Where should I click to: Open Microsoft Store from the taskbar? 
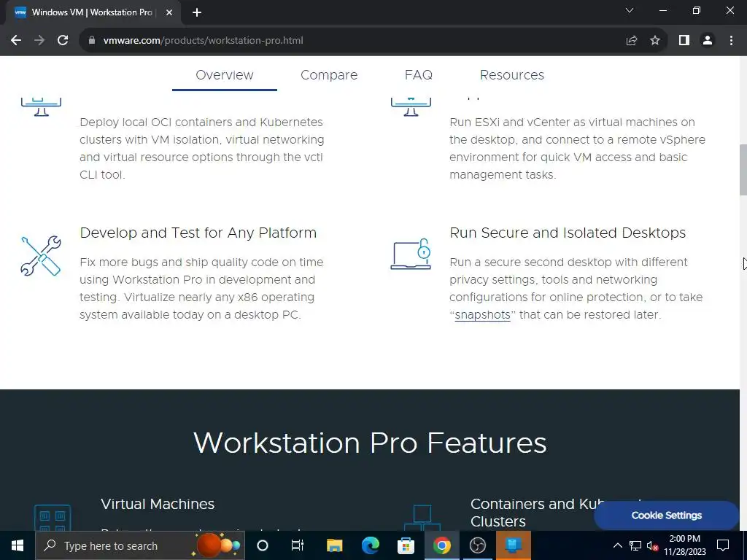click(x=406, y=545)
